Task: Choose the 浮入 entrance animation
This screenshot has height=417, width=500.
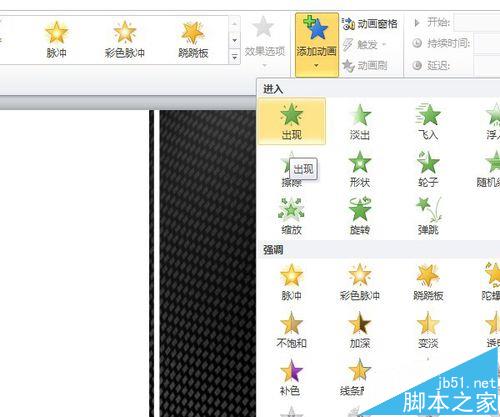Action: pyautogui.click(x=493, y=121)
